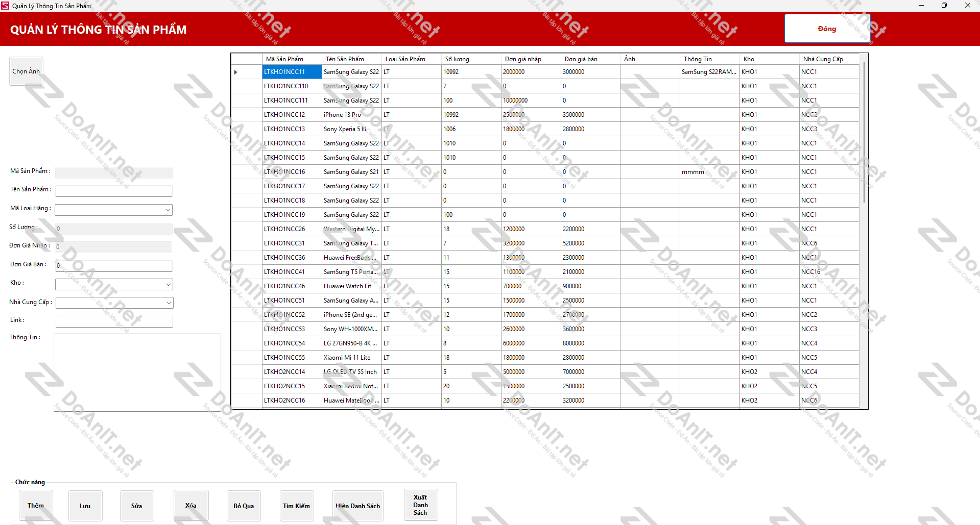Open the Kho dropdown
Viewport: 980px width, 525px height.
[x=168, y=284]
